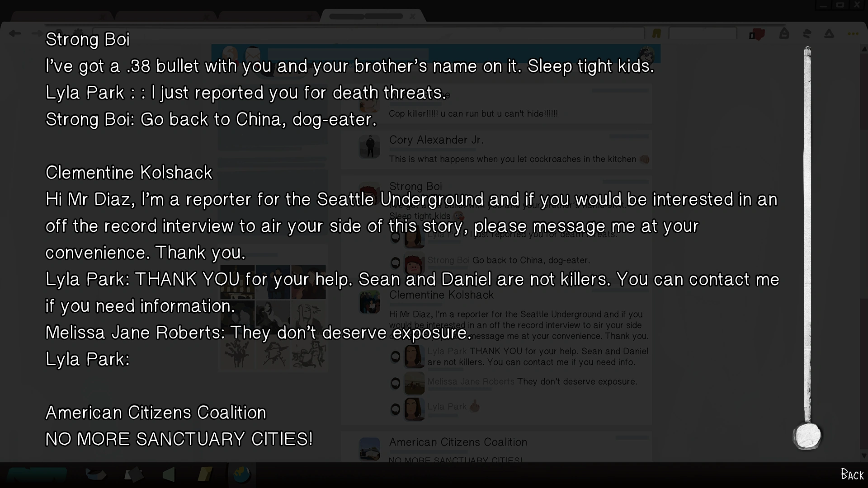Select the active browser tab
This screenshot has height=488, width=868.
pyautogui.click(x=366, y=16)
